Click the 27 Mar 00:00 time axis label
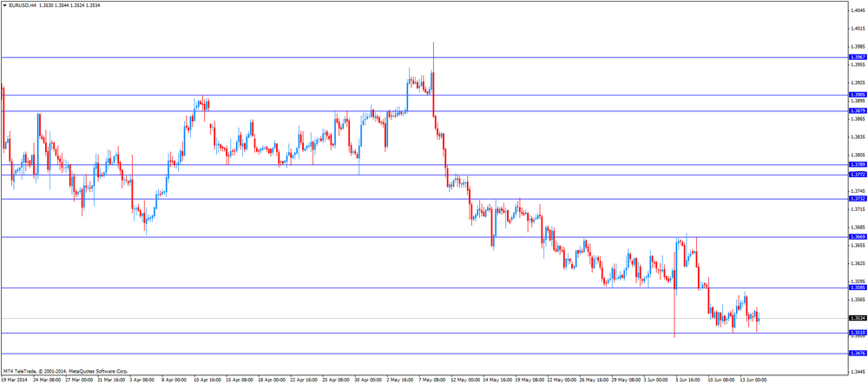 [x=79, y=381]
